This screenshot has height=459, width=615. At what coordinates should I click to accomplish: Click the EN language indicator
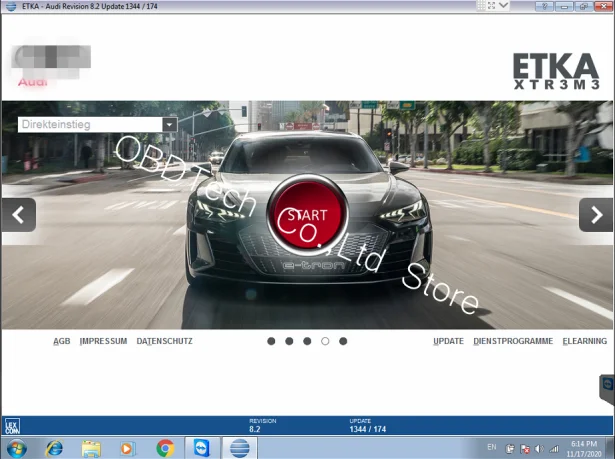(492, 447)
